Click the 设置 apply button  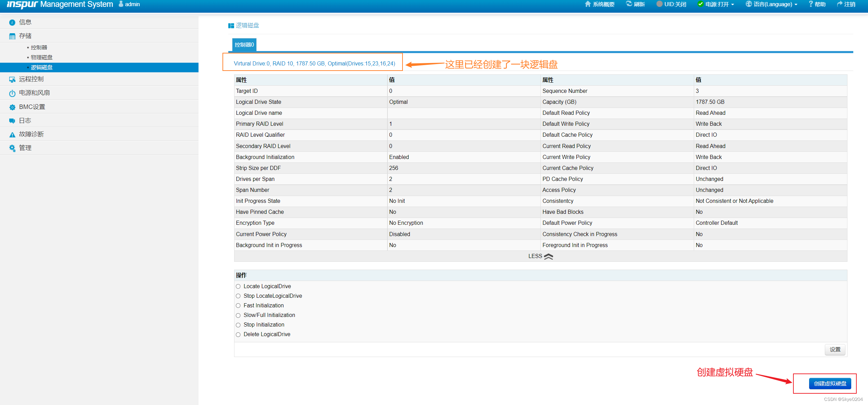[835, 349]
